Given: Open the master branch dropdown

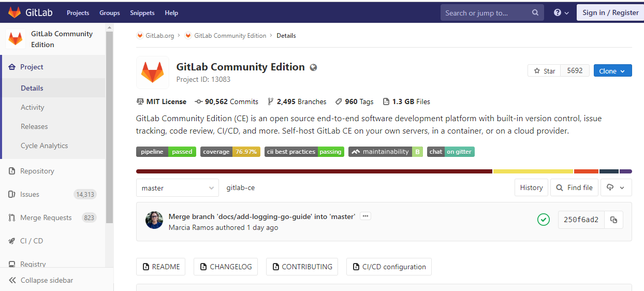Looking at the screenshot, I should click(x=177, y=188).
